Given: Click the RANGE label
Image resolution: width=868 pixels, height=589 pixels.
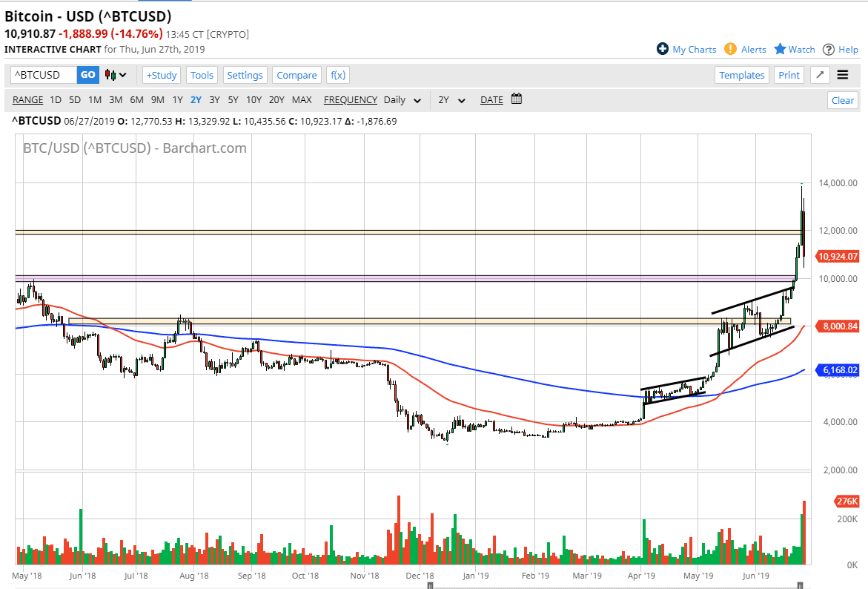Looking at the screenshot, I should [27, 99].
